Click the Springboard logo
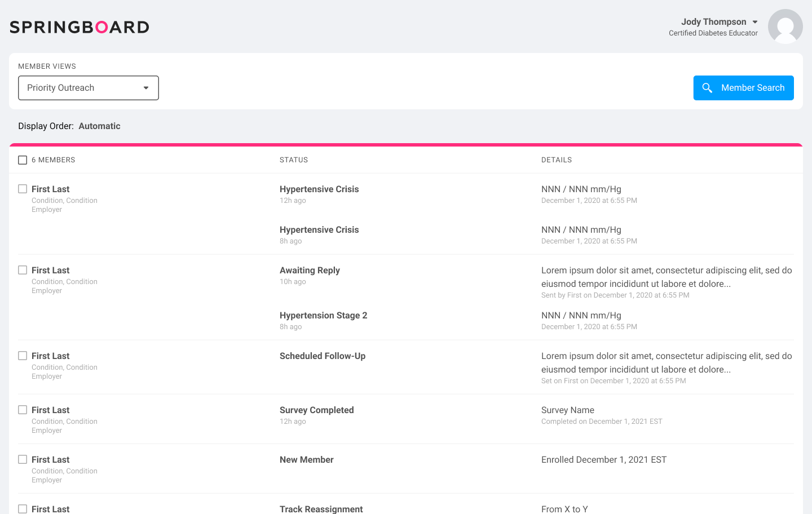This screenshot has width=812, height=514. [x=80, y=27]
